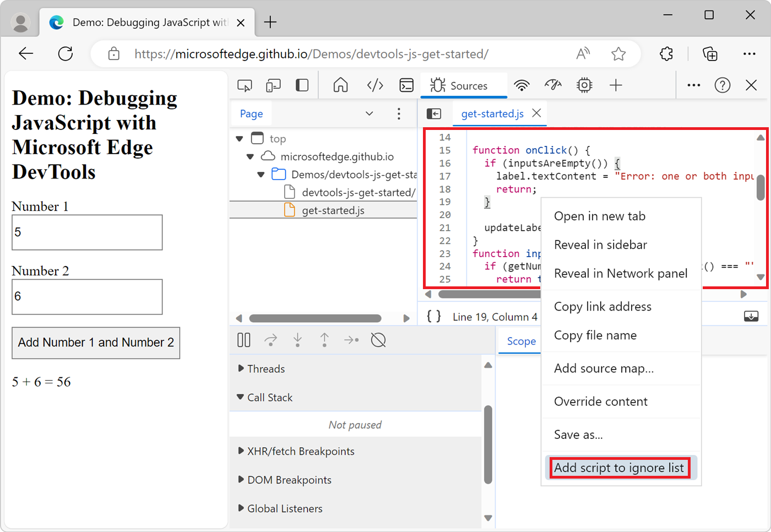
Task: Select the Inspect element tool
Action: pyautogui.click(x=245, y=85)
